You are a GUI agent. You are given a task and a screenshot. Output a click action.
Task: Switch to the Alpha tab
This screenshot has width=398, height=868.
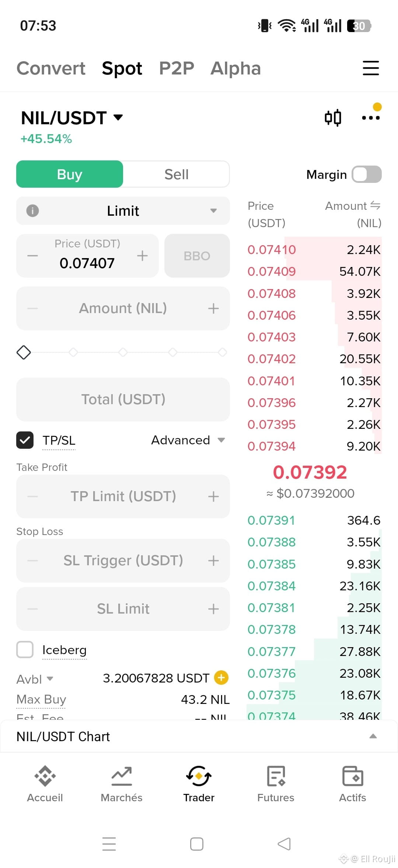[x=235, y=68]
